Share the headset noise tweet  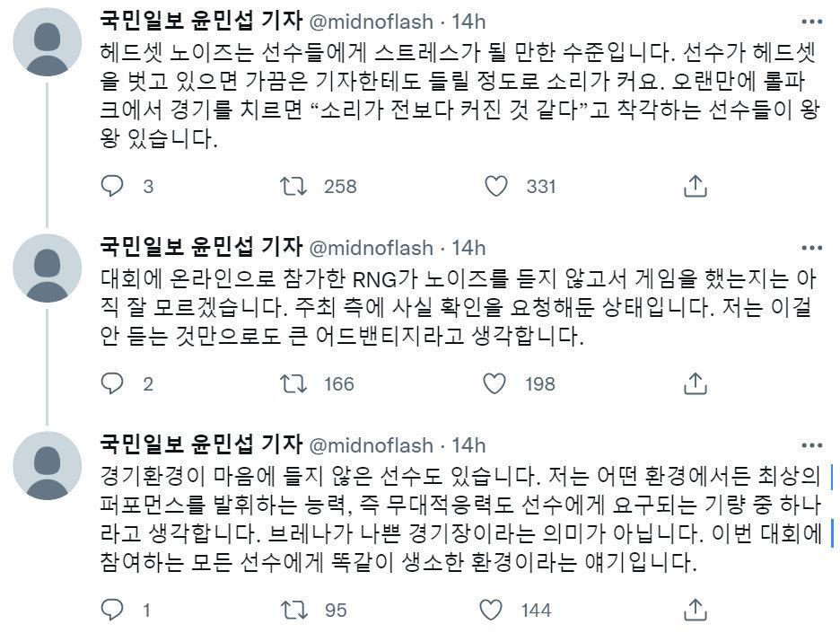click(x=694, y=186)
